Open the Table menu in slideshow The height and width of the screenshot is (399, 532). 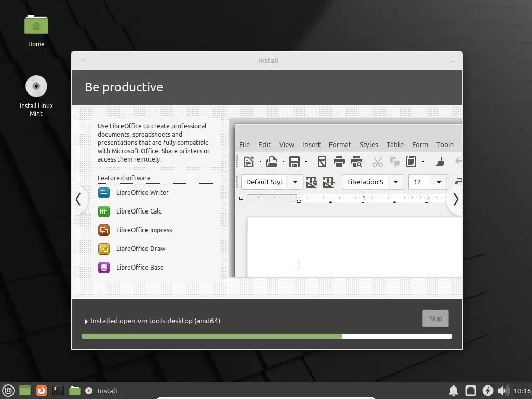[395, 145]
